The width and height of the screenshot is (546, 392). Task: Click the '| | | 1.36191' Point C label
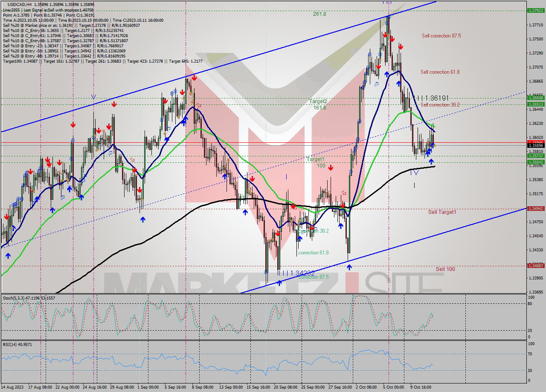[433, 98]
